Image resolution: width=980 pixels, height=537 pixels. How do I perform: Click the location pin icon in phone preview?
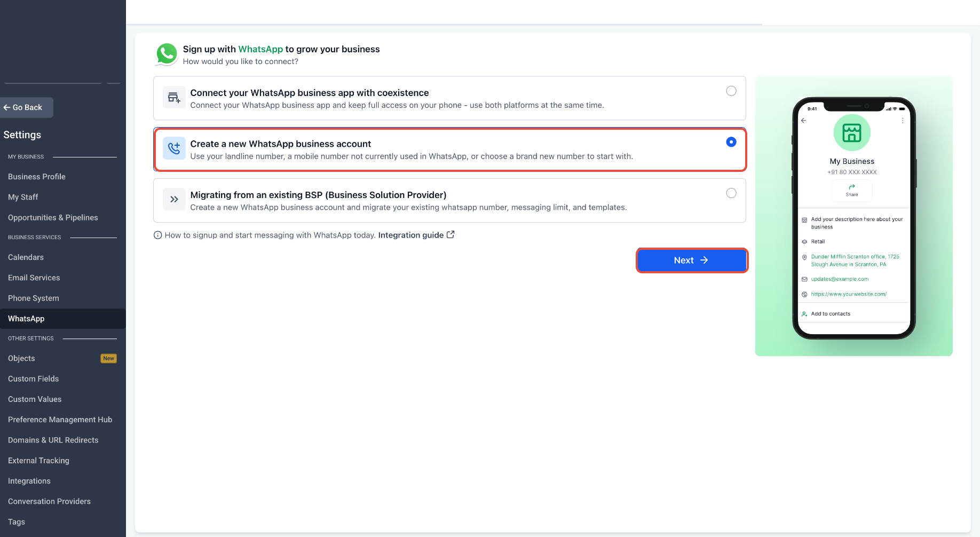coord(804,257)
